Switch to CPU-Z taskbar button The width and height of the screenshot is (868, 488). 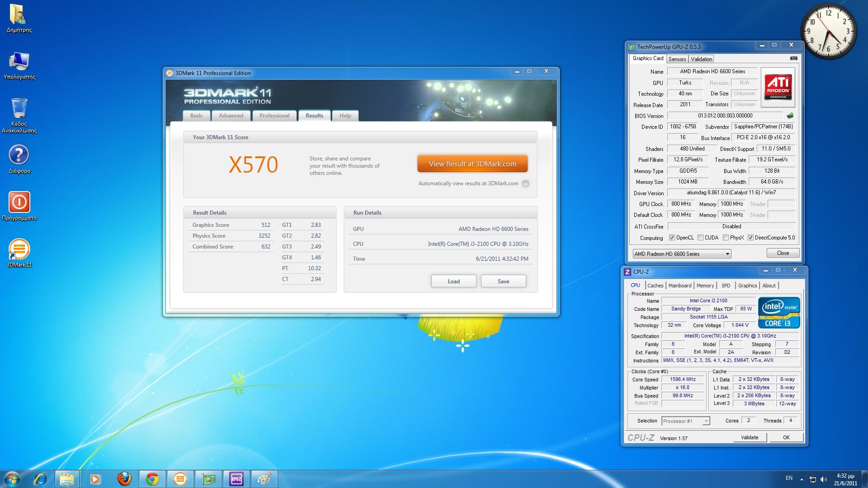click(x=236, y=479)
